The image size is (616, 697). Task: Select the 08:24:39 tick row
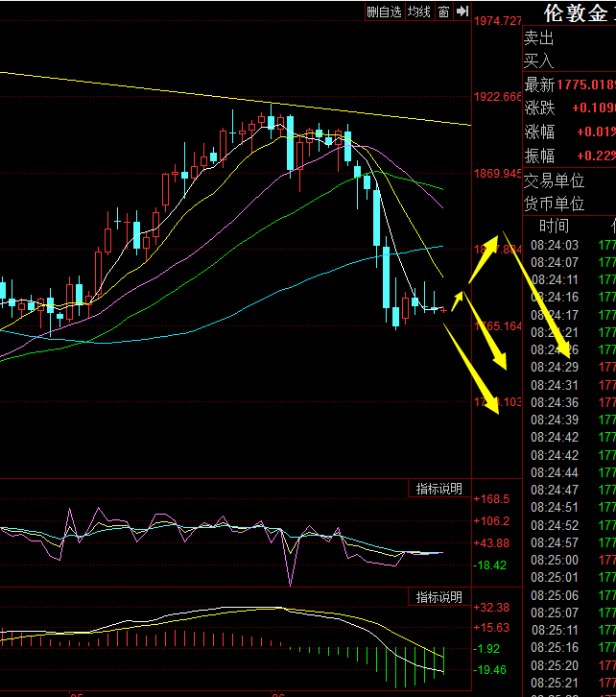pyautogui.click(x=570, y=420)
